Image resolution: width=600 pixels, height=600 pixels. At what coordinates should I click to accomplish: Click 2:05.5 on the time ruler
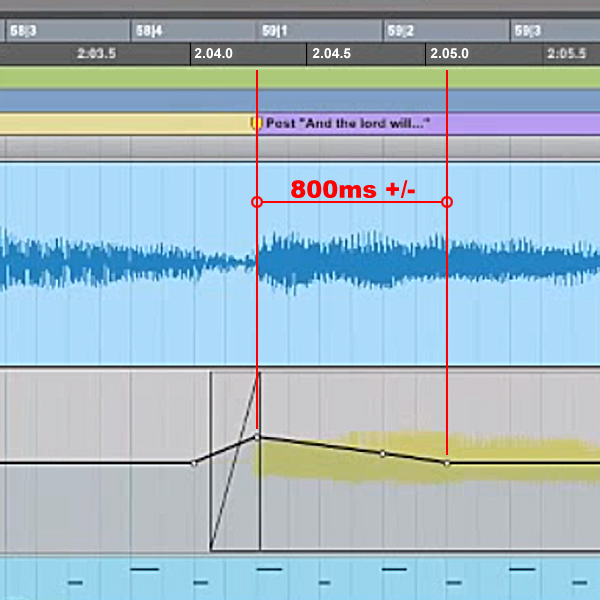(566, 53)
